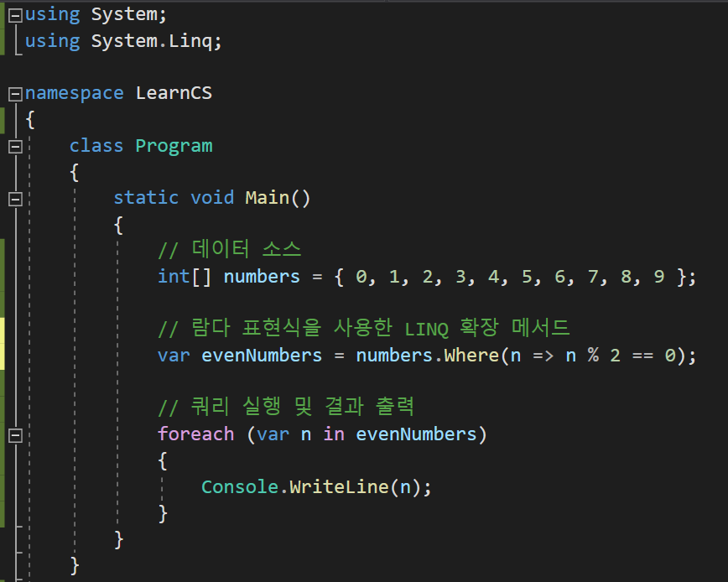Click the 'void' keyword

point(212,198)
